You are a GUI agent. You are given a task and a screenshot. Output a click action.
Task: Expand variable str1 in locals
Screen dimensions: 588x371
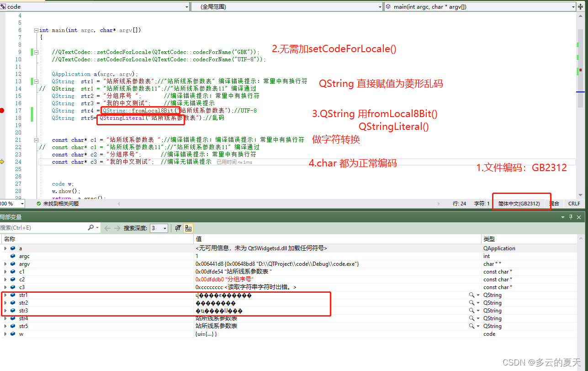pos(5,295)
